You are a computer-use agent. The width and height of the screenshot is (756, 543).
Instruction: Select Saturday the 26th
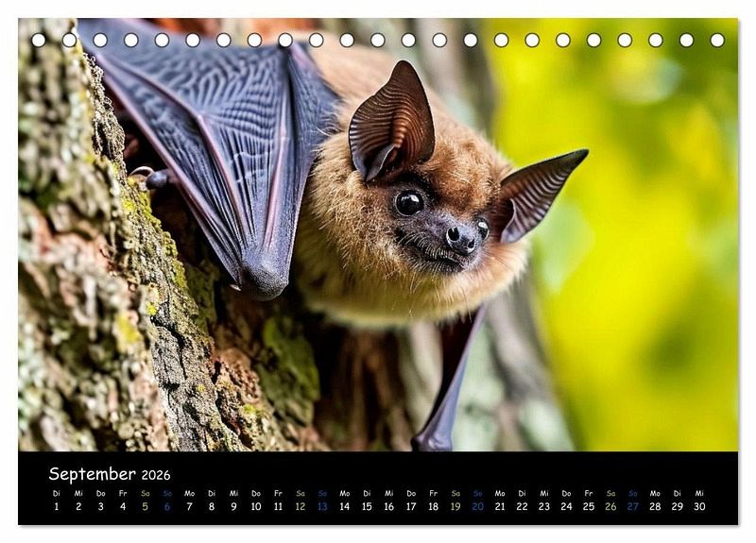click(610, 506)
